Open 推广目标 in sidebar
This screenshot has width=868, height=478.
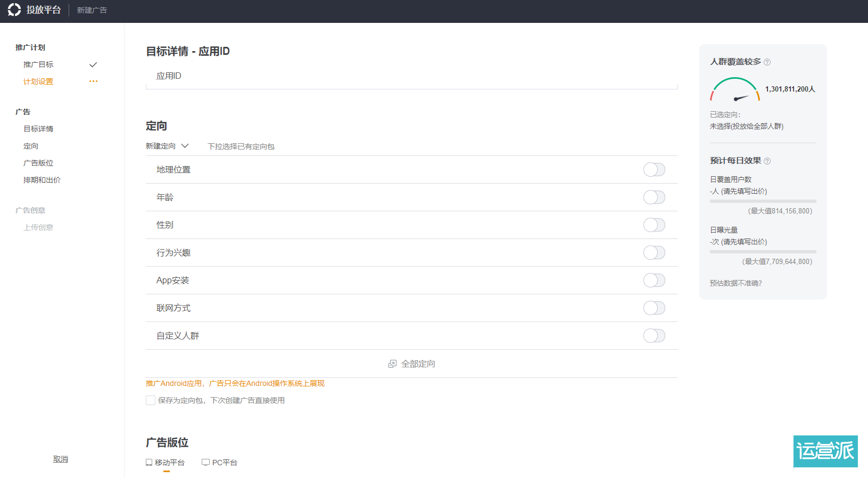point(38,64)
